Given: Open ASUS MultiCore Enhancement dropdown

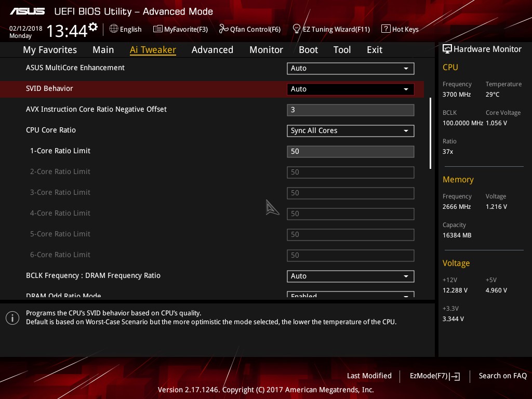Looking at the screenshot, I should pyautogui.click(x=351, y=68).
